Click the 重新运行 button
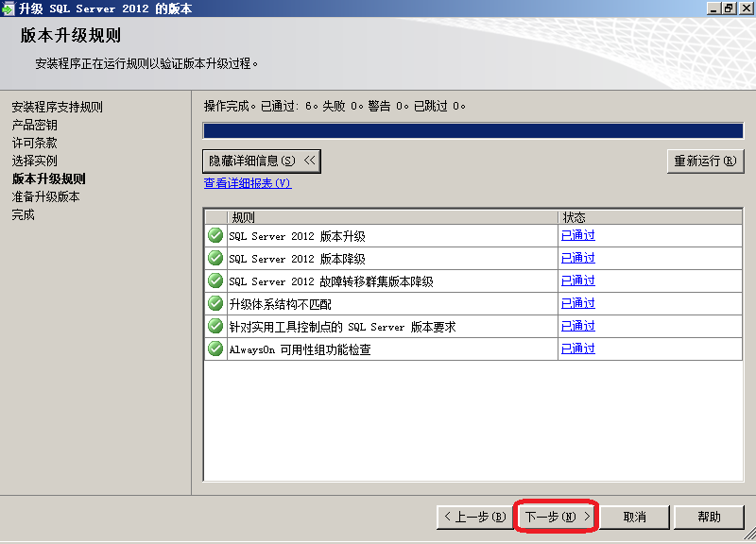This screenshot has height=544, width=756. (x=705, y=161)
